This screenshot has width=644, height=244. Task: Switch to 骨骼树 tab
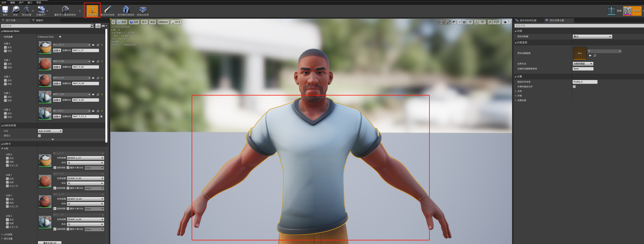click(x=39, y=20)
